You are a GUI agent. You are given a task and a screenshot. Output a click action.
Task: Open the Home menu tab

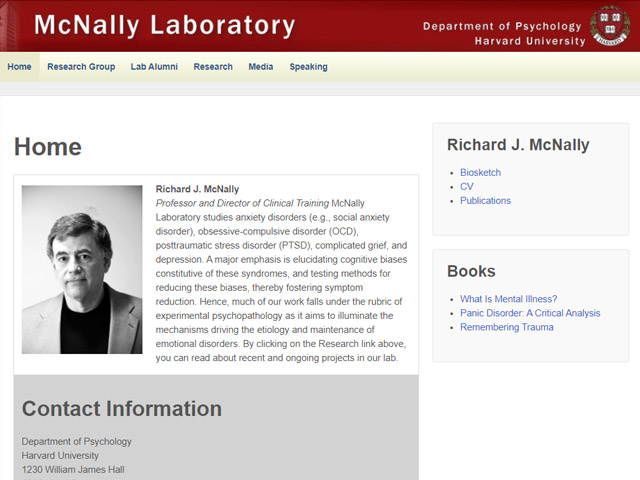coord(19,67)
